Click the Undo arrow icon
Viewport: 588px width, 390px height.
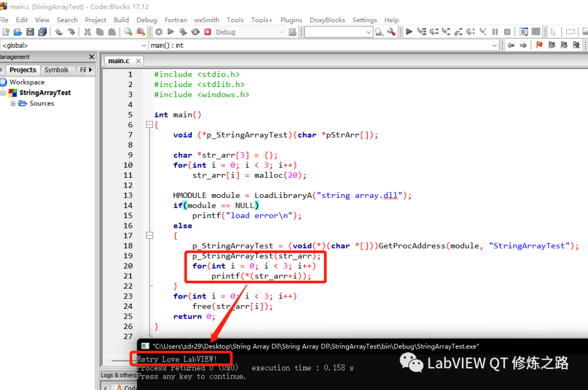point(59,32)
